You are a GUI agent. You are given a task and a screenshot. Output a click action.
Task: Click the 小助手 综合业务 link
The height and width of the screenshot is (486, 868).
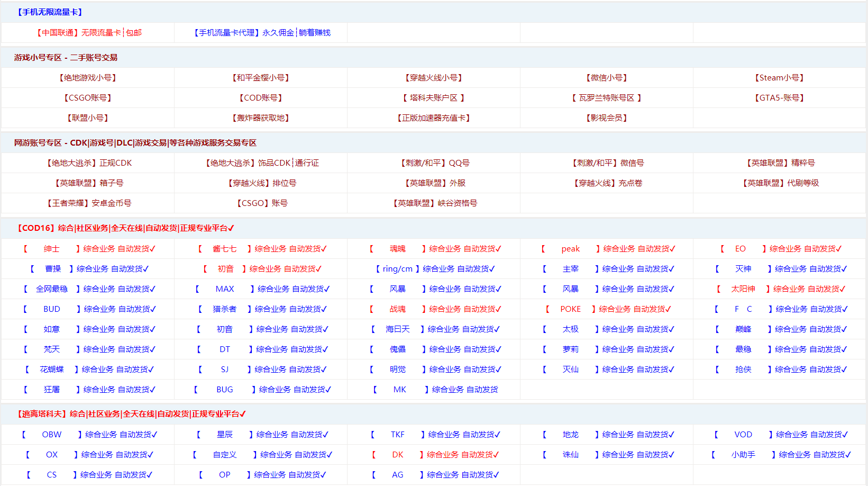tap(780, 454)
